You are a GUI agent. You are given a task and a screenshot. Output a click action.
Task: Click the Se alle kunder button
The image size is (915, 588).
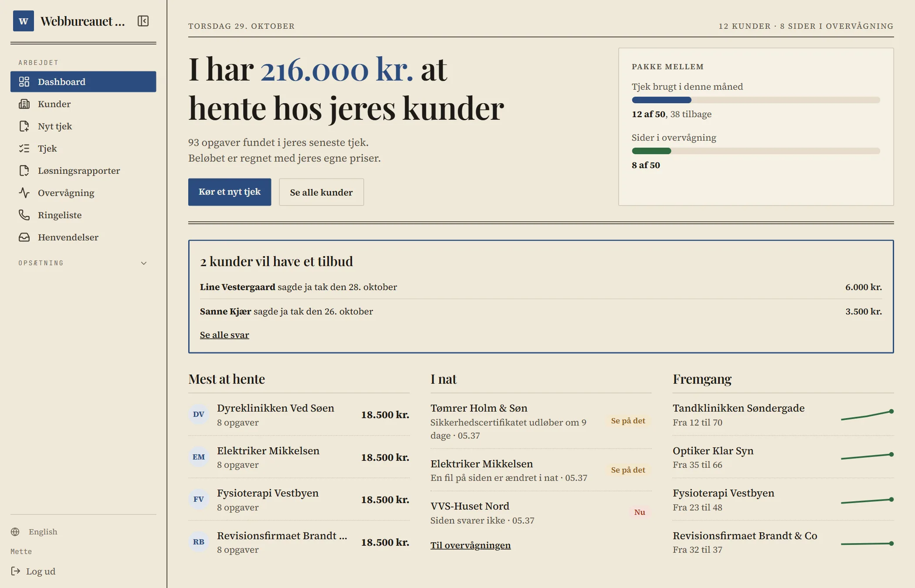(322, 192)
